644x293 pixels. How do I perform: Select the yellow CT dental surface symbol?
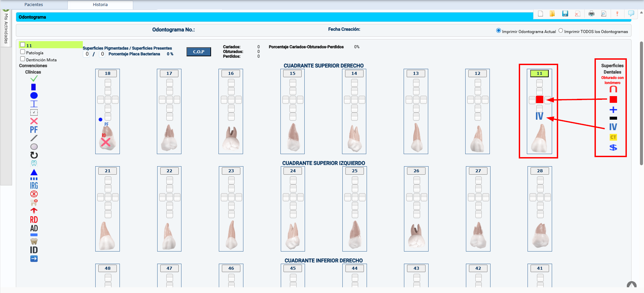(x=613, y=137)
